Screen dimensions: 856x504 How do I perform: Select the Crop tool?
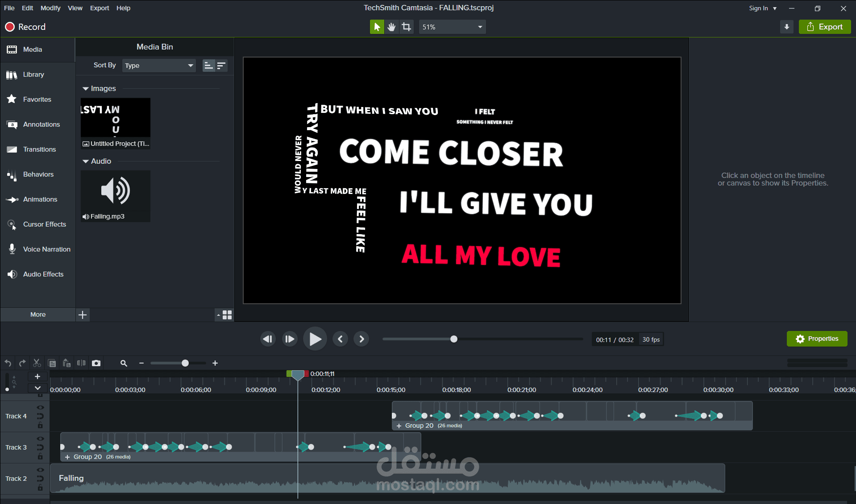(x=406, y=27)
